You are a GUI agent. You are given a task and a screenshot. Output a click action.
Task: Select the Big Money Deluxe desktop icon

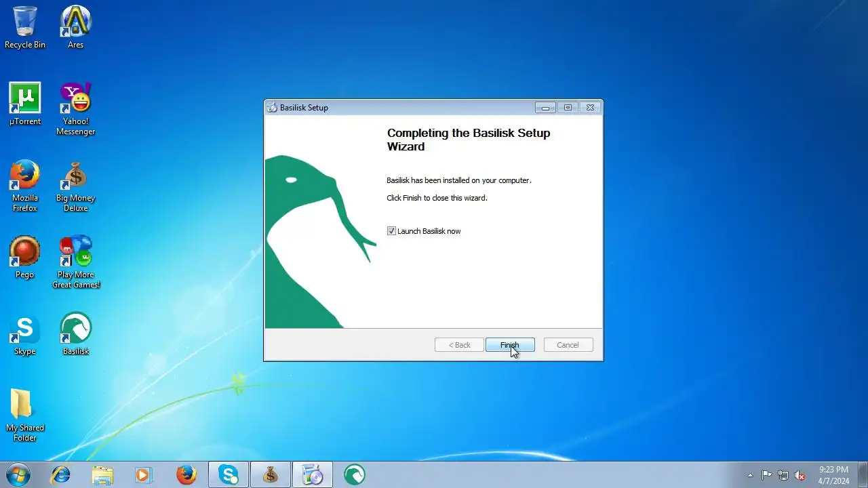click(75, 186)
